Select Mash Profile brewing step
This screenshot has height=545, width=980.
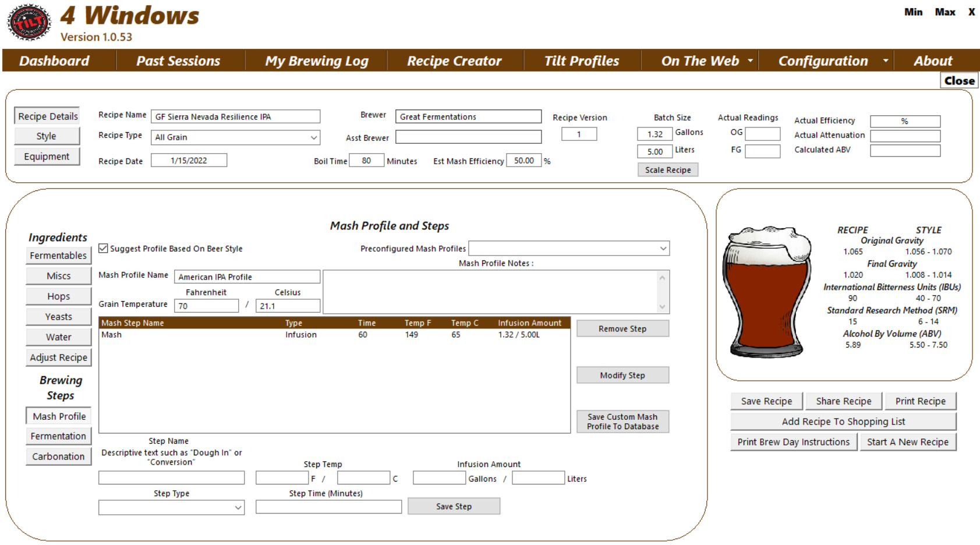59,416
